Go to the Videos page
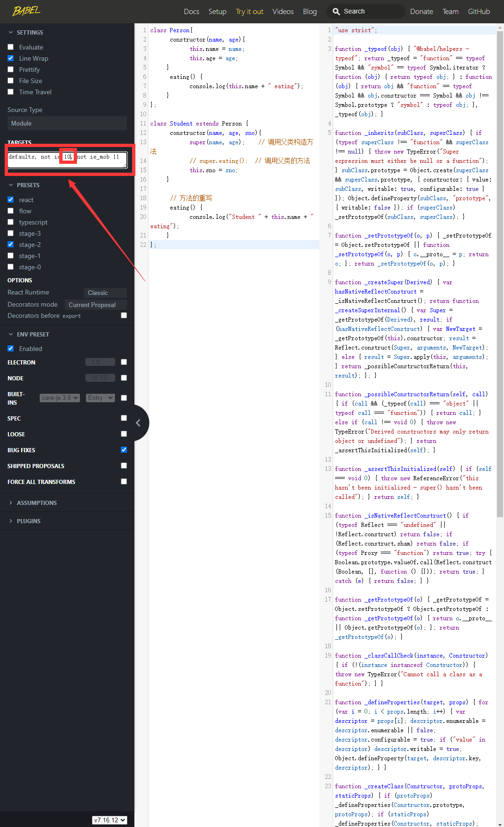Screen dimensions: 504x827 pyautogui.click(x=283, y=11)
